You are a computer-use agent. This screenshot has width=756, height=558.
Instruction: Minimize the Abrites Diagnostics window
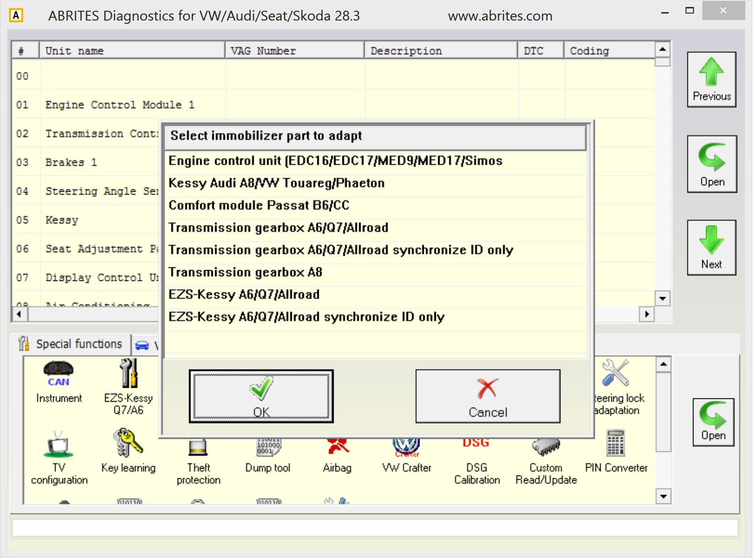(665, 12)
